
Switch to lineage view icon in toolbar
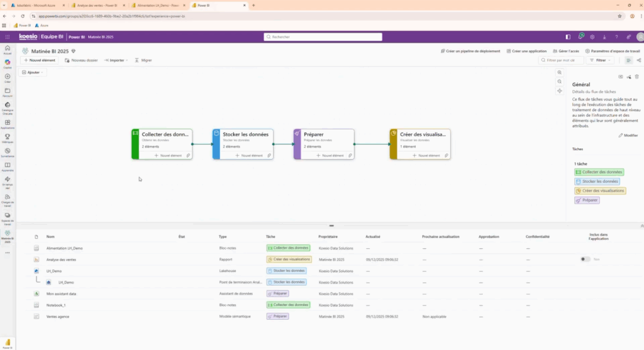(x=639, y=60)
